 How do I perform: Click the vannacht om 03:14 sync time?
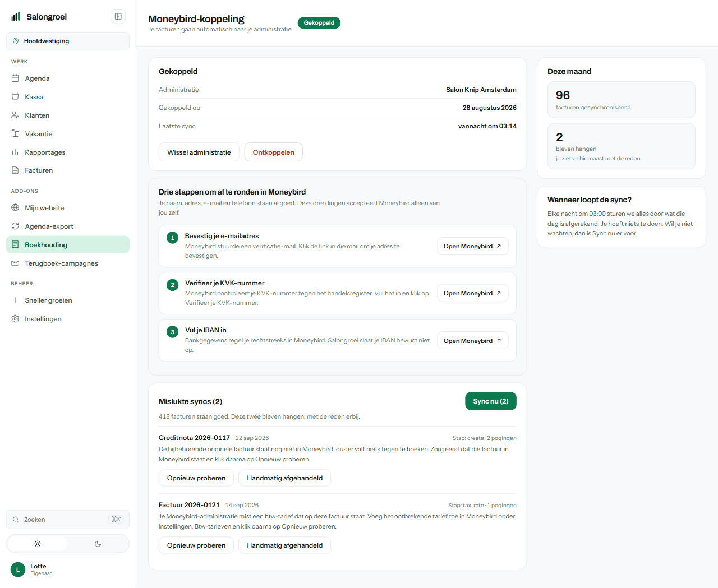(487, 126)
